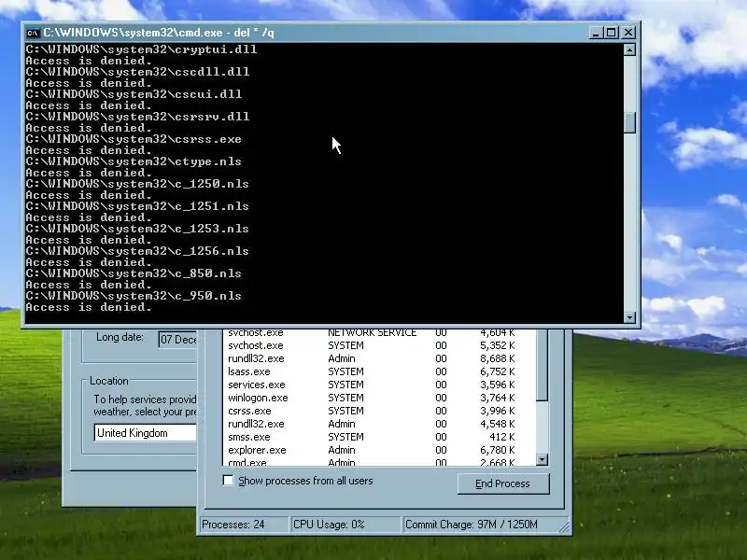Viewport: 747px width, 560px height.
Task: Select rundll32.exe using 8,688 K
Action: [379, 358]
